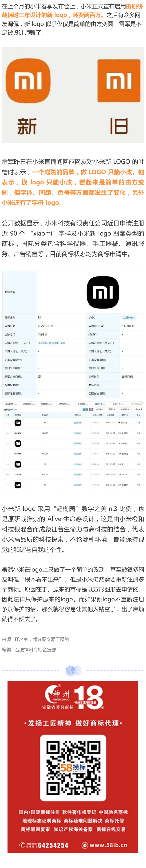This screenshot has height=868, width=146.
Task: Click the status badge in row 44
Action: [x=78, y=454]
